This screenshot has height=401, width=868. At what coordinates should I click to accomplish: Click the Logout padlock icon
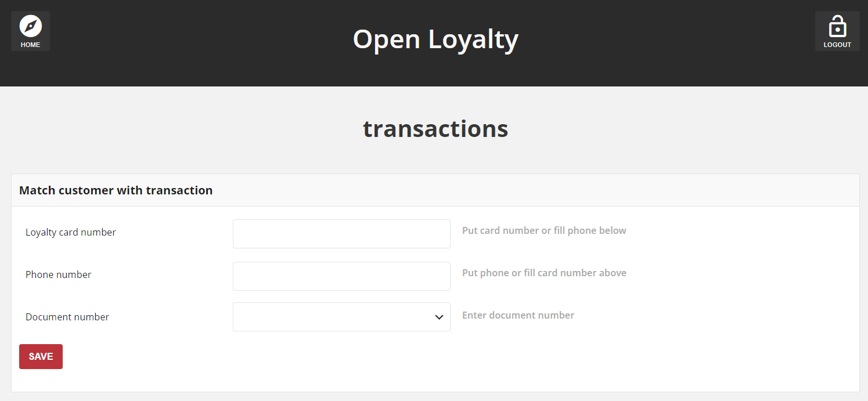tap(837, 27)
